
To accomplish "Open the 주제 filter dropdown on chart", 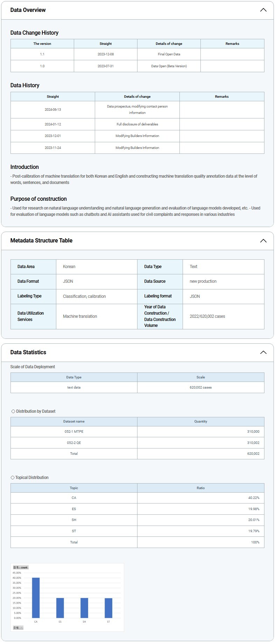I will [x=18, y=628].
